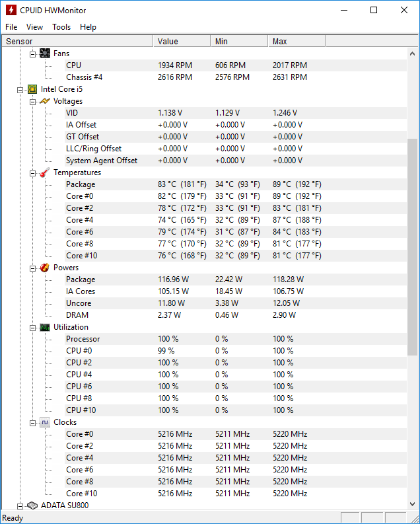Viewport: 420px width, 524px height.
Task: Click the Powers flame icon
Action: tap(45, 268)
